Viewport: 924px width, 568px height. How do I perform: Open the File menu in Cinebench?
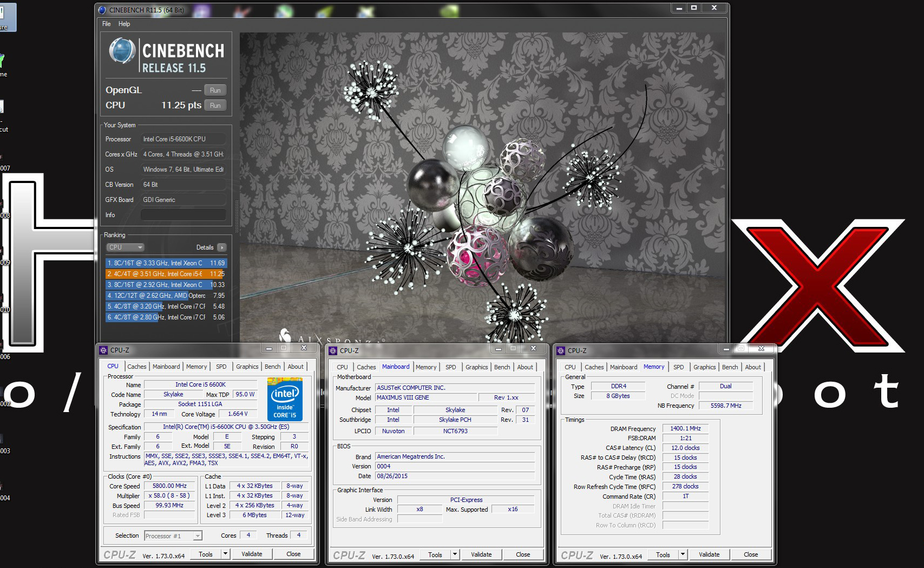tap(107, 24)
